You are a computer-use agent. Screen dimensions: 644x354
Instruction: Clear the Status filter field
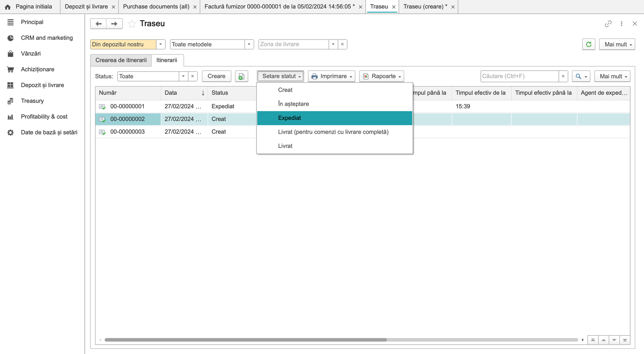193,76
